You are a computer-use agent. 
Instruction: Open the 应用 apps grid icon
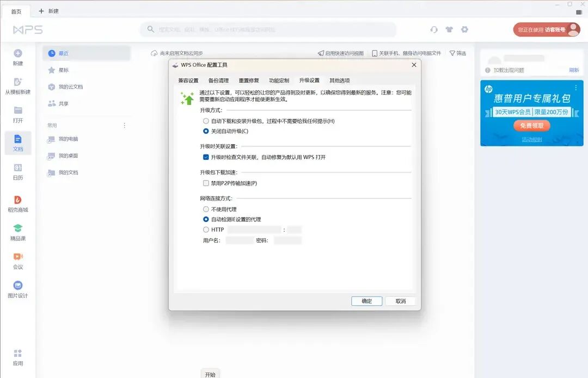tap(17, 354)
